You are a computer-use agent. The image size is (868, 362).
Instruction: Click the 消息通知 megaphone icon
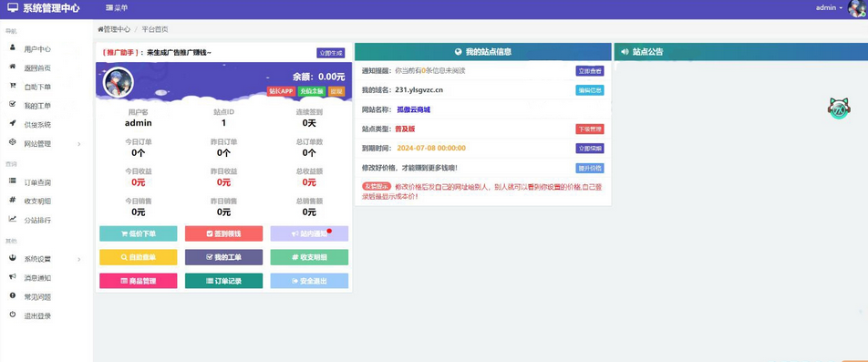[x=12, y=277]
